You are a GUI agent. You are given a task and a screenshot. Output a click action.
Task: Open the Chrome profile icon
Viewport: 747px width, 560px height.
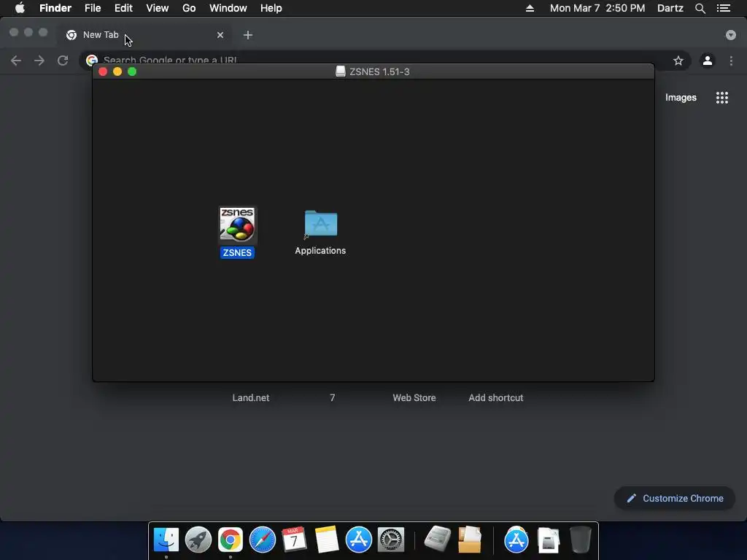tap(708, 61)
